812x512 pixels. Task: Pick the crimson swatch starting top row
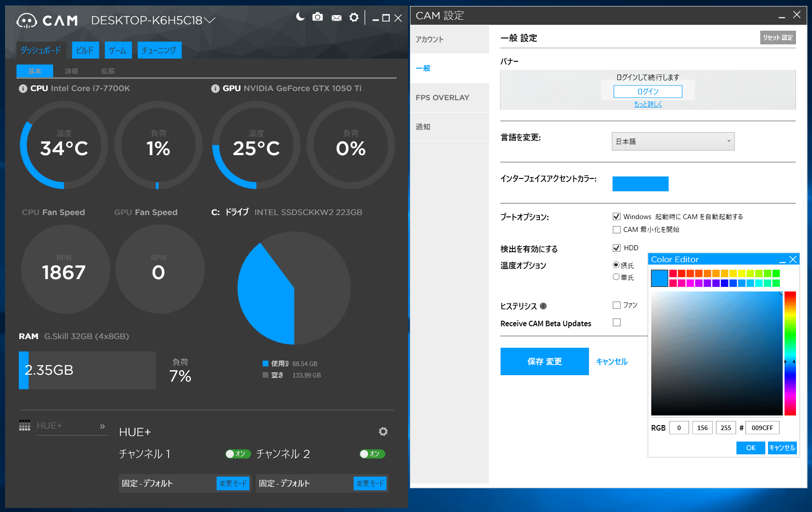tap(673, 273)
